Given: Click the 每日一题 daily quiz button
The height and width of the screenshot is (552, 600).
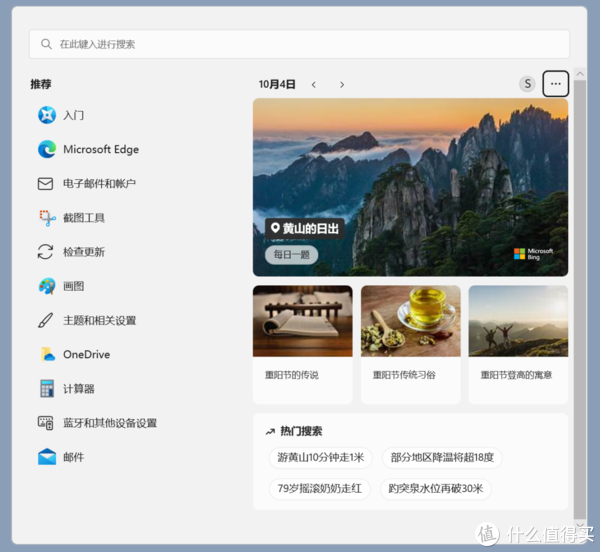Looking at the screenshot, I should (292, 255).
